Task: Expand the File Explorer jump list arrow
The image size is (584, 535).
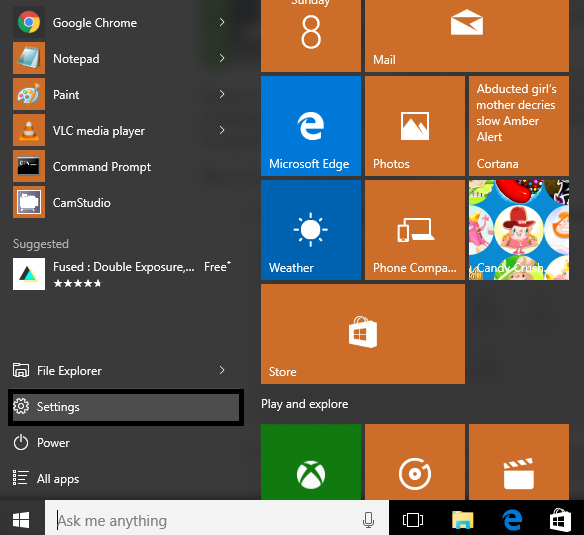Action: click(x=222, y=370)
